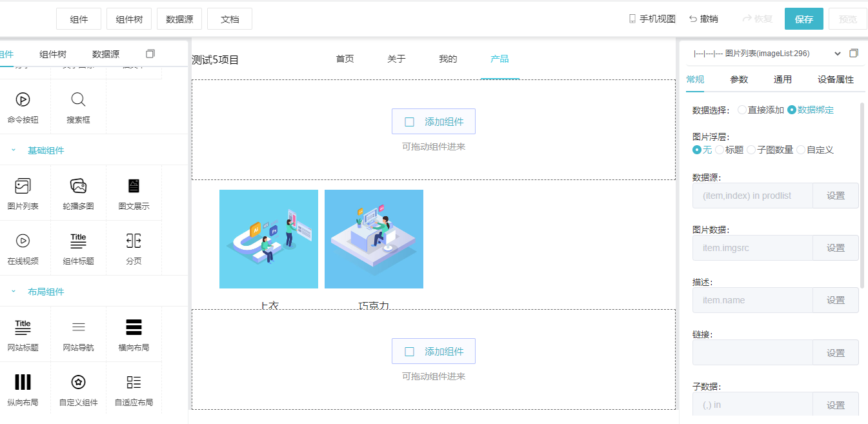Select the 组件标题 component icon
Screen dimensions: 868x424
(x=78, y=241)
